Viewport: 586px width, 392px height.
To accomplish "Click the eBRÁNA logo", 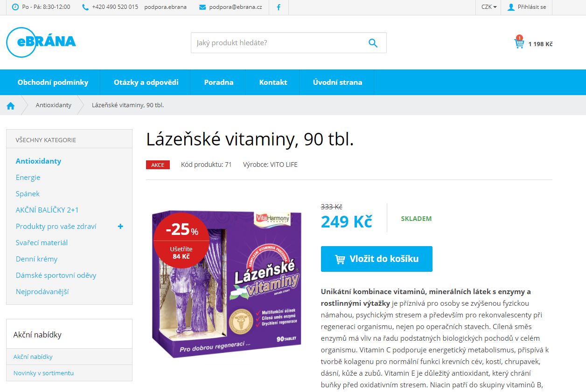I will [41, 42].
